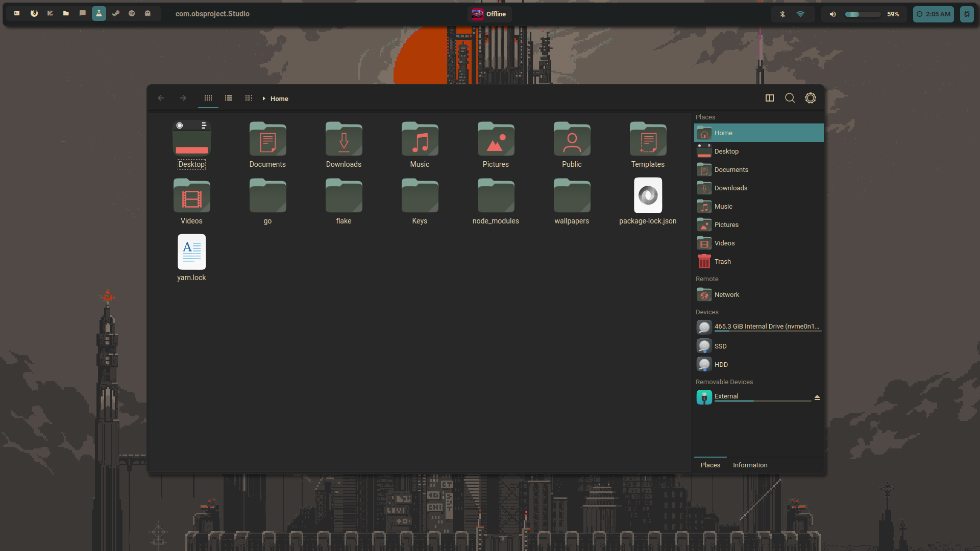Open the Videos folder in the file grid
Screen dimensions: 980x551
(191, 202)
